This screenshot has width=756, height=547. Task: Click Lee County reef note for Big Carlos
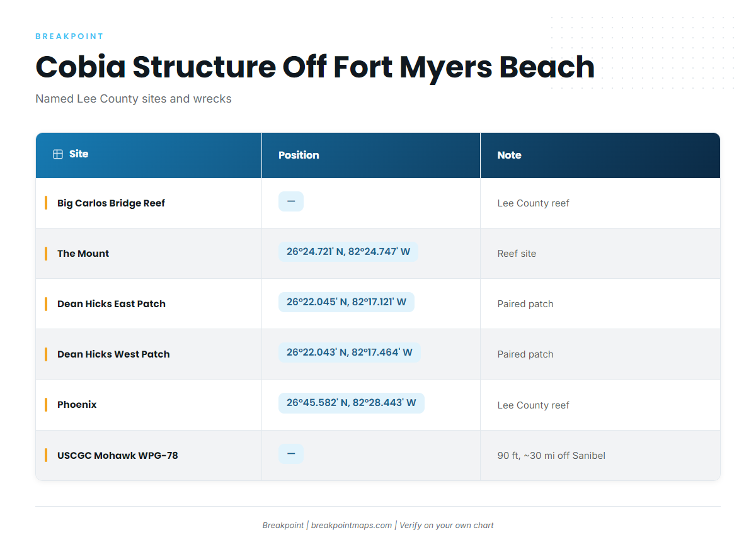click(533, 203)
